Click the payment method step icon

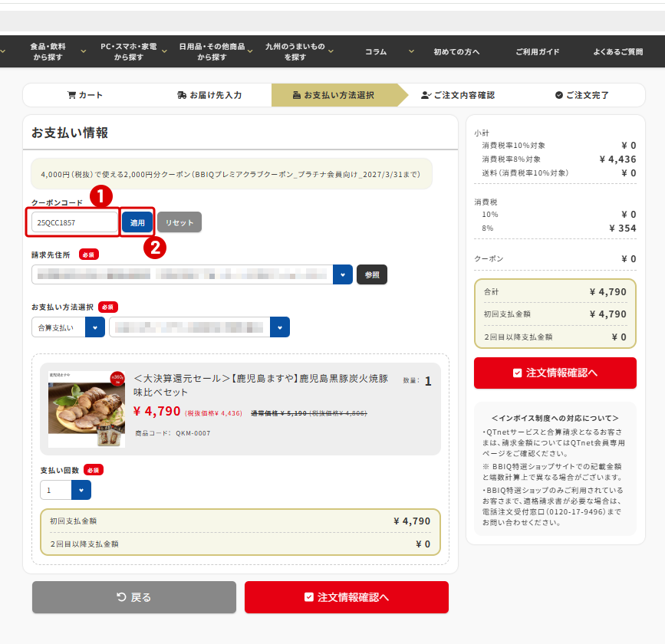297,95
